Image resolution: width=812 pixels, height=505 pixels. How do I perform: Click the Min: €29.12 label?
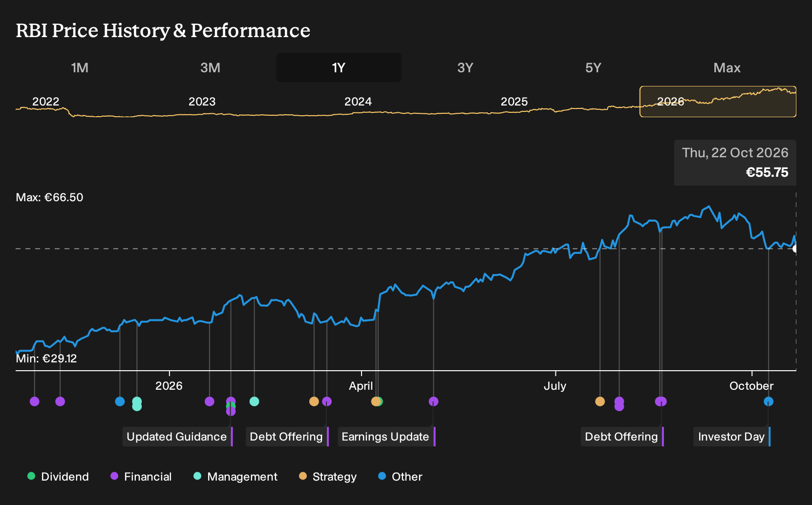point(46,358)
